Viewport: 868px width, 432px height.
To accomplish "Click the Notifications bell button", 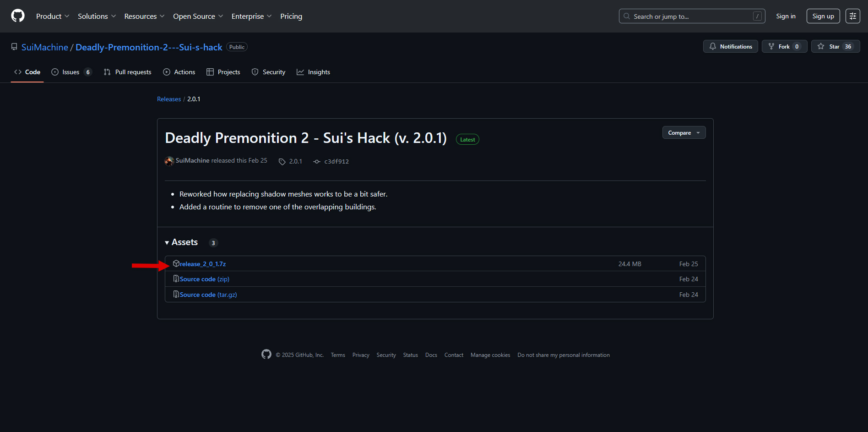I will [730, 47].
